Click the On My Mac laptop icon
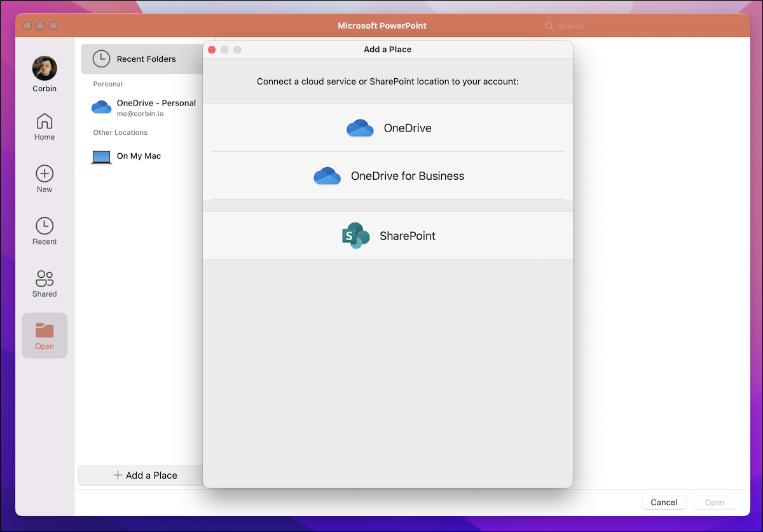 click(101, 157)
